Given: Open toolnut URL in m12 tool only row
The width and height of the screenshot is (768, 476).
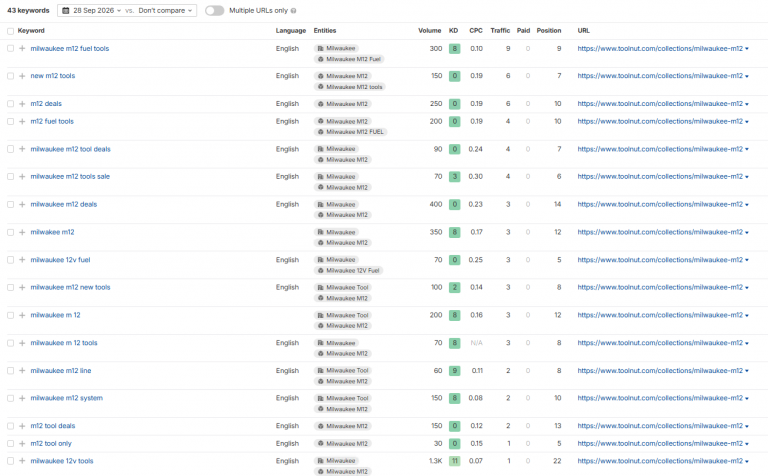Looking at the screenshot, I should (660, 444).
